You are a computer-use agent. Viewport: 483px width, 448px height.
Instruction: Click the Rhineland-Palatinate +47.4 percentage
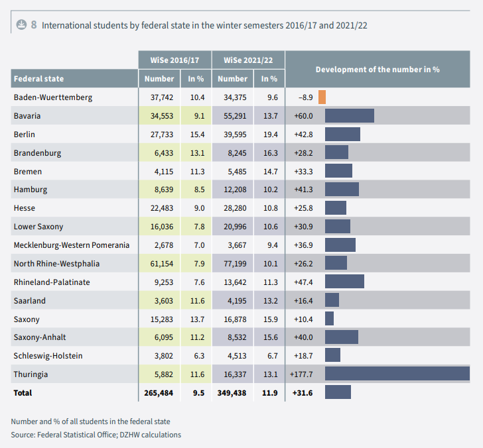303,282
